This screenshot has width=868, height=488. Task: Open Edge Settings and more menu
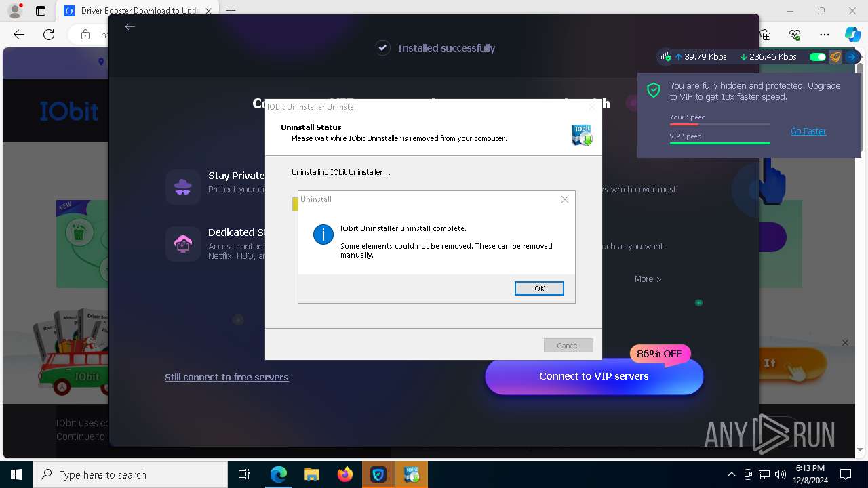pos(825,35)
